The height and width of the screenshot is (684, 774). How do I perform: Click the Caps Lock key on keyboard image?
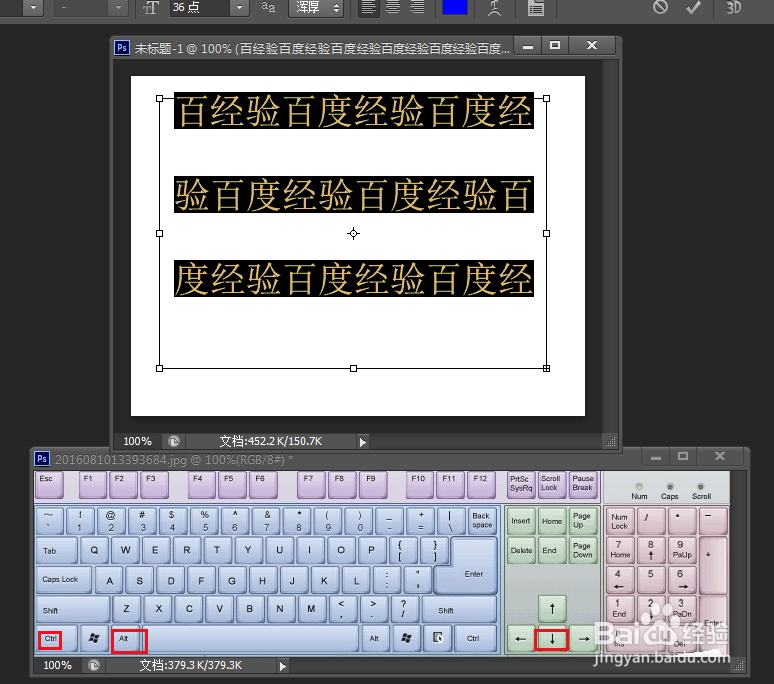63,579
